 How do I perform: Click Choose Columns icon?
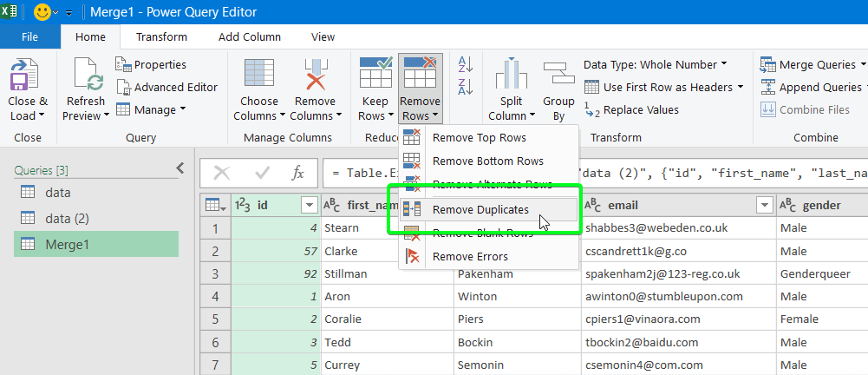(x=259, y=75)
